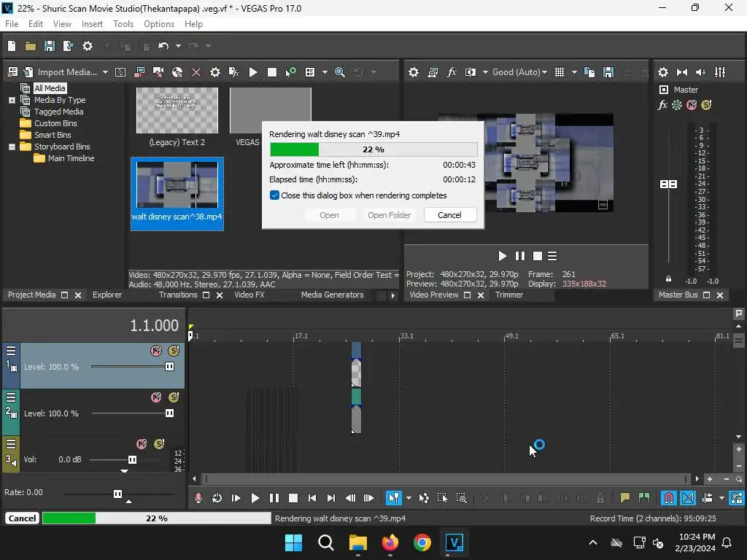Select Custom Bins folder in media tree
Screen dimensions: 747x560
point(55,123)
